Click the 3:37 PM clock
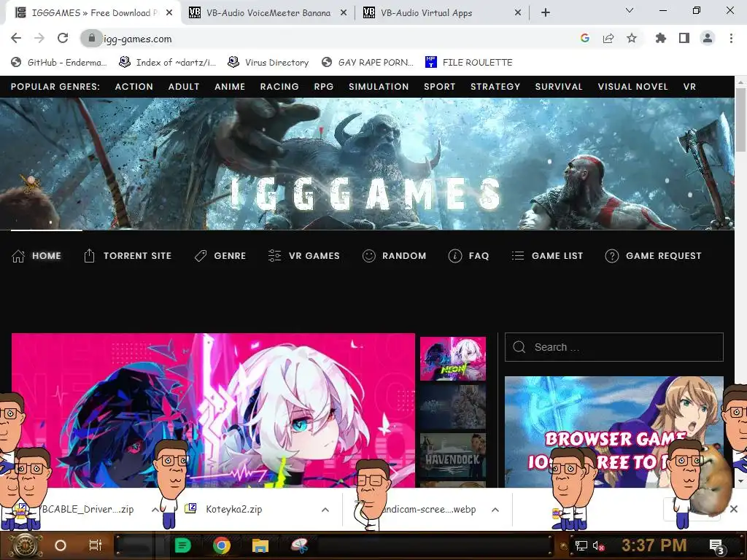This screenshot has width=747, height=560. click(x=654, y=545)
